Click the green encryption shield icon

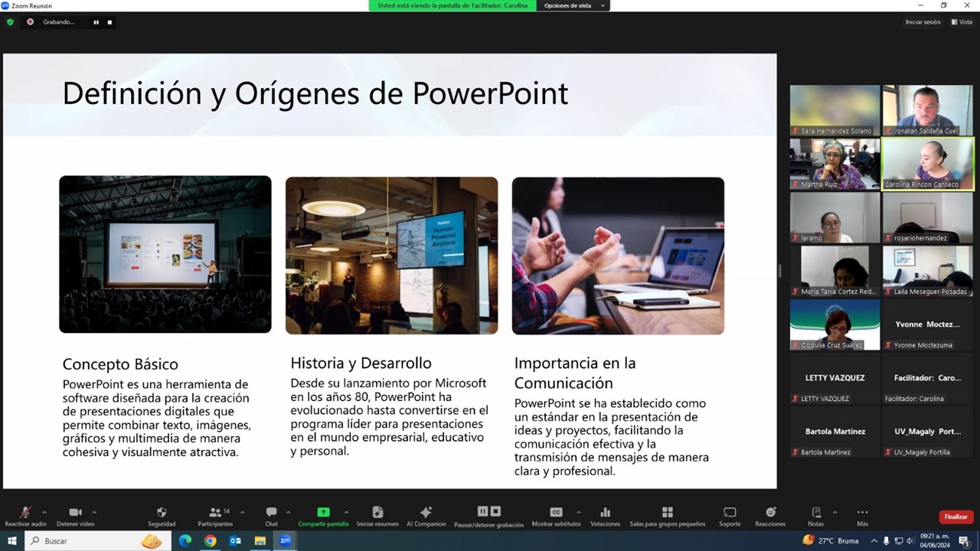(x=10, y=22)
